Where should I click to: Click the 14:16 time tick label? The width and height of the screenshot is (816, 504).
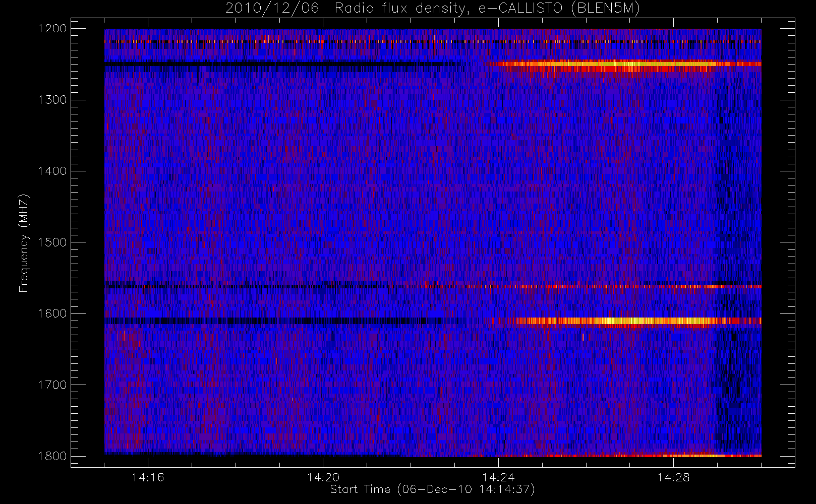[x=148, y=477]
